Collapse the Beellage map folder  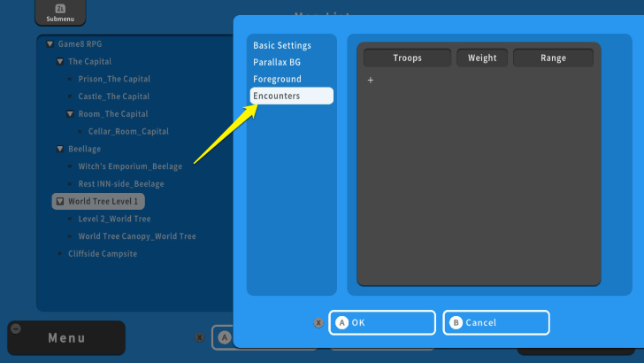coord(59,149)
